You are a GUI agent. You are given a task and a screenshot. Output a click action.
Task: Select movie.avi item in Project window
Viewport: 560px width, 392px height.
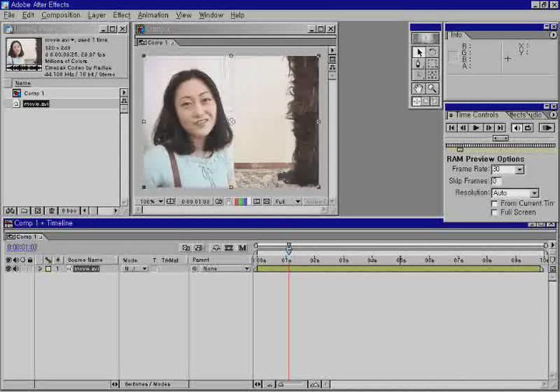(x=36, y=103)
